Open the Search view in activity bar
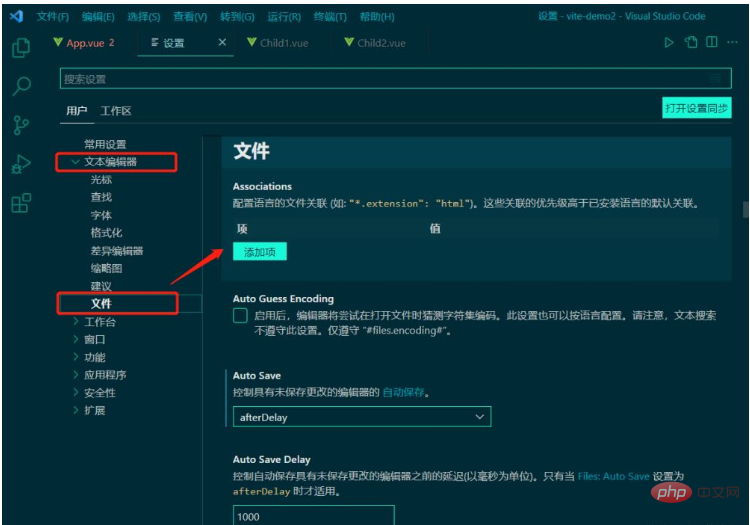Viewport: 750px width, 525px height. pyautogui.click(x=22, y=86)
